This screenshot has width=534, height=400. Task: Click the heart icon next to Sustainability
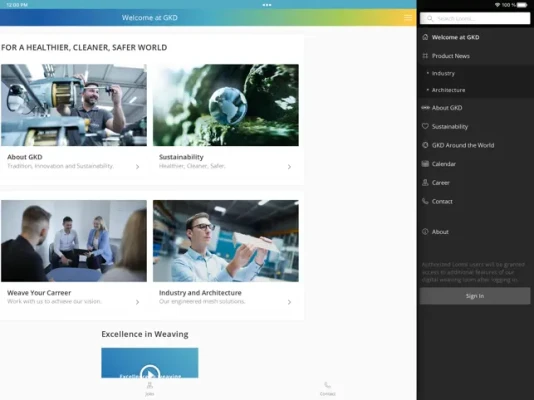point(425,126)
